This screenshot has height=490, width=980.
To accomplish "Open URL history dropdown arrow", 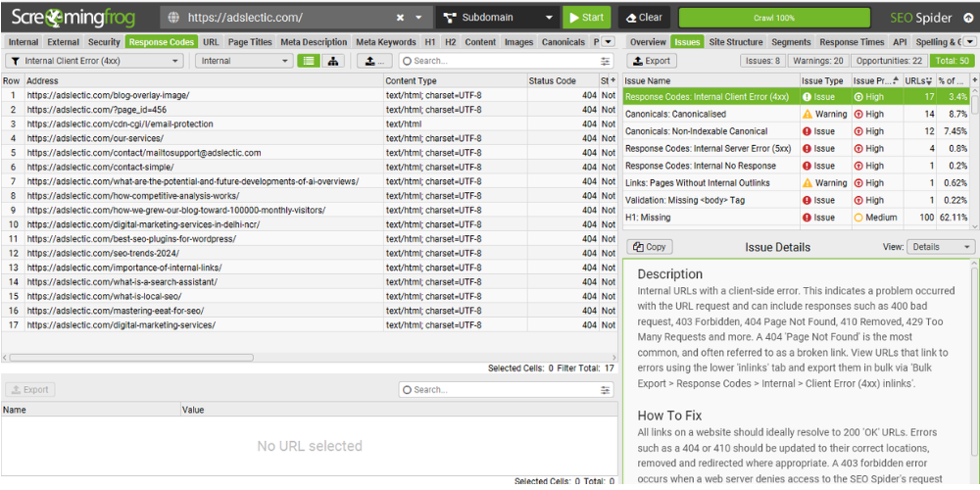I will pyautogui.click(x=418, y=18).
